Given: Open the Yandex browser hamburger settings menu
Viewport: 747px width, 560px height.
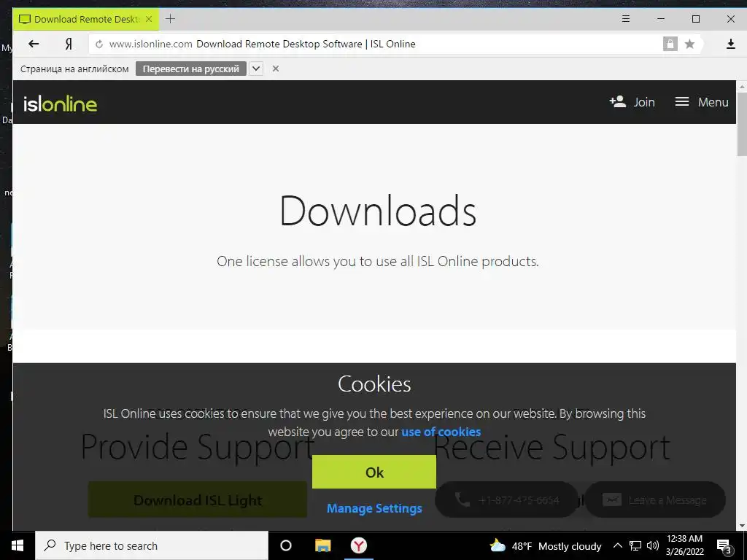Looking at the screenshot, I should [x=626, y=18].
